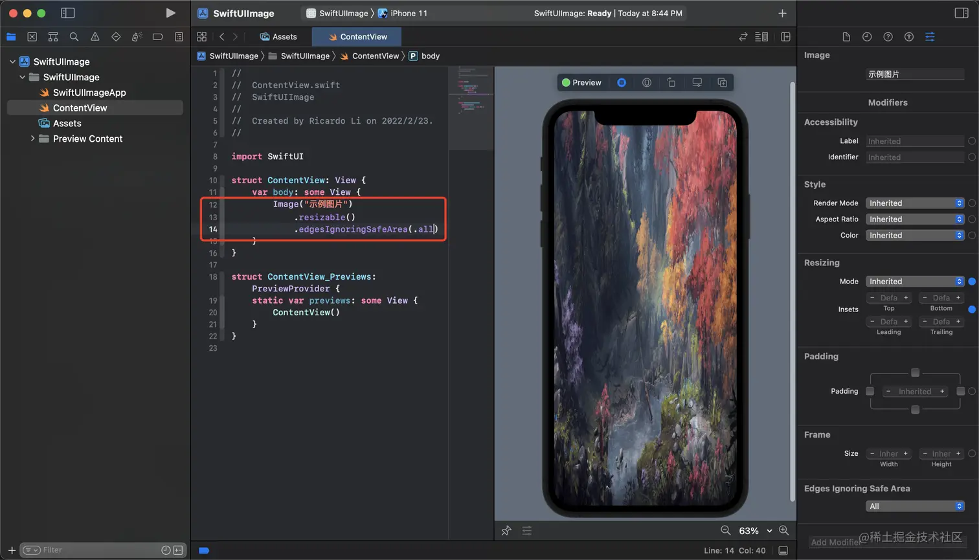The image size is (979, 560).
Task: Open the Render Mode dropdown
Action: [916, 203]
